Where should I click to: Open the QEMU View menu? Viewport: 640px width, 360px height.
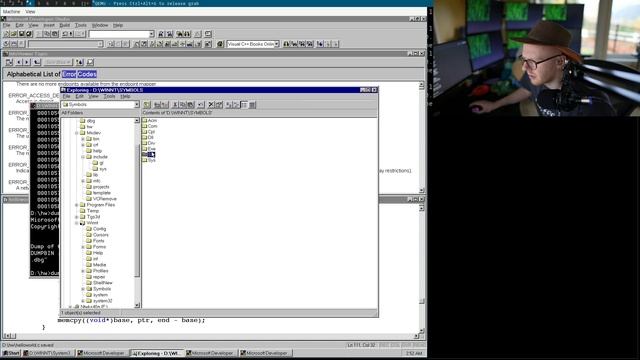tap(30, 12)
